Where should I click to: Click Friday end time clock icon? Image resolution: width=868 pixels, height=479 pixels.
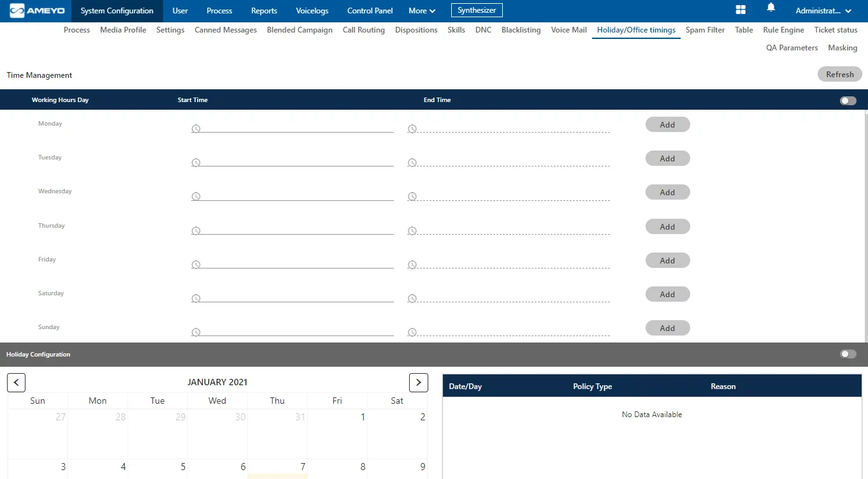coord(412,265)
